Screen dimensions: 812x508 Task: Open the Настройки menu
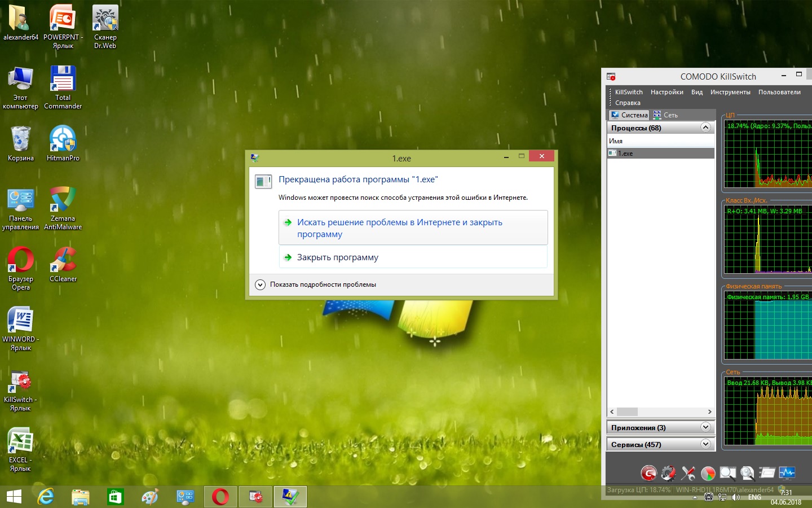coord(667,92)
